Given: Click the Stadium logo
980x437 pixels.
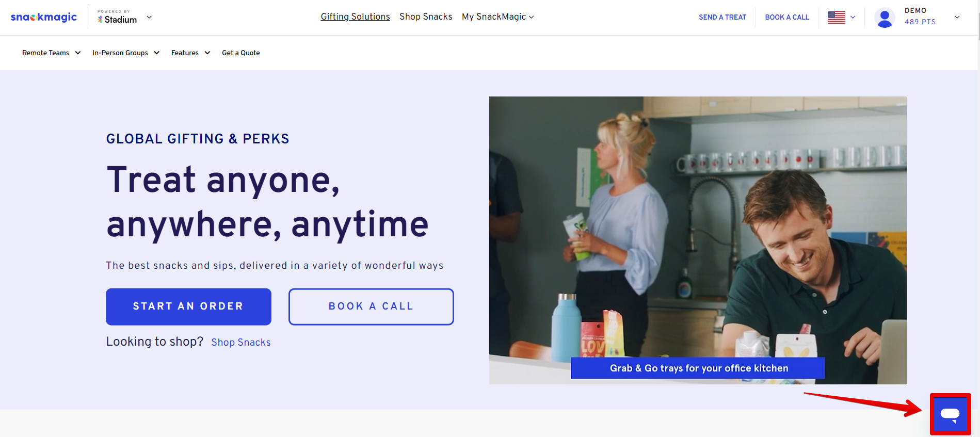Looking at the screenshot, I should tap(117, 17).
